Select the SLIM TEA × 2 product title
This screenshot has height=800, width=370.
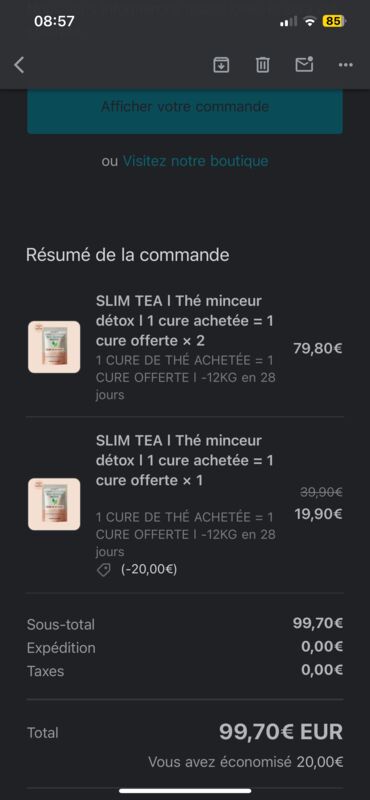click(x=185, y=320)
